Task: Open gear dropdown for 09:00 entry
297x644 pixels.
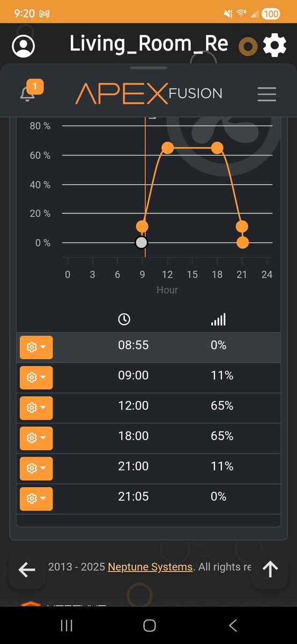Action: [36, 377]
